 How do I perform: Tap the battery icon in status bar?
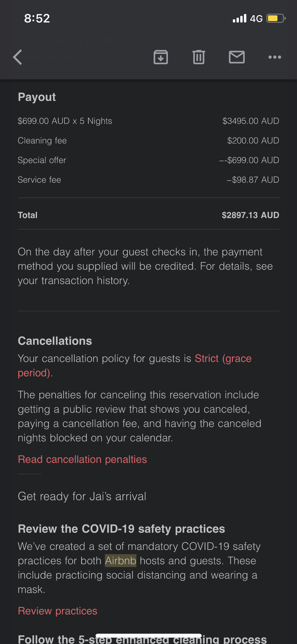(x=276, y=19)
